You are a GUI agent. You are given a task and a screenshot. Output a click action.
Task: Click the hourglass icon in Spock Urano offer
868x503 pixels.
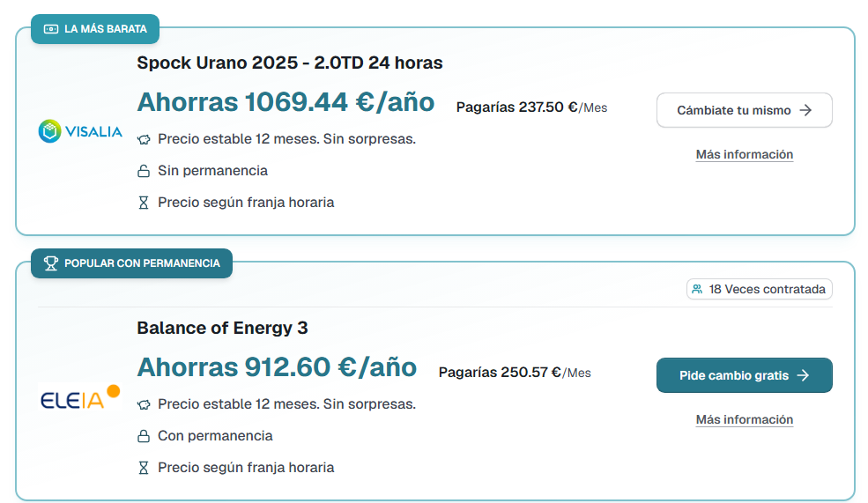click(144, 203)
